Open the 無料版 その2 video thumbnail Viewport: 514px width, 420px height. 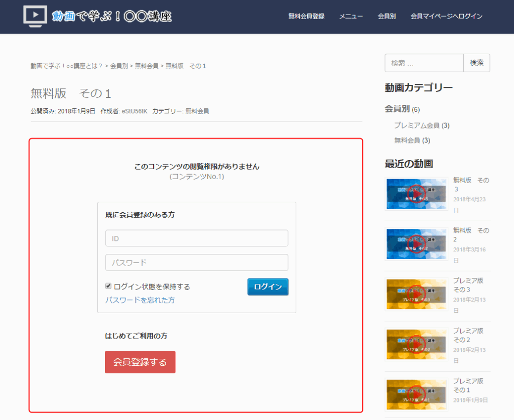click(x=416, y=243)
